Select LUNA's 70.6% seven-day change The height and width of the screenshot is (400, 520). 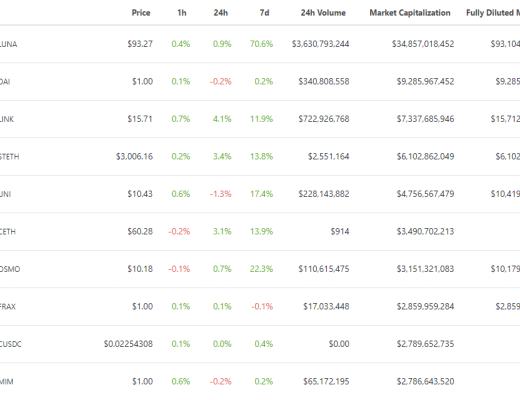pyautogui.click(x=261, y=44)
